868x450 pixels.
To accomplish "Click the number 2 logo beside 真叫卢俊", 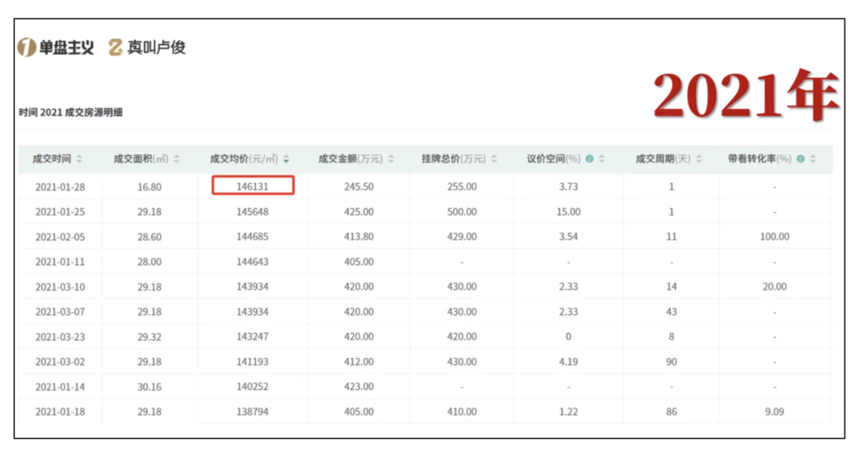I will coord(115,48).
